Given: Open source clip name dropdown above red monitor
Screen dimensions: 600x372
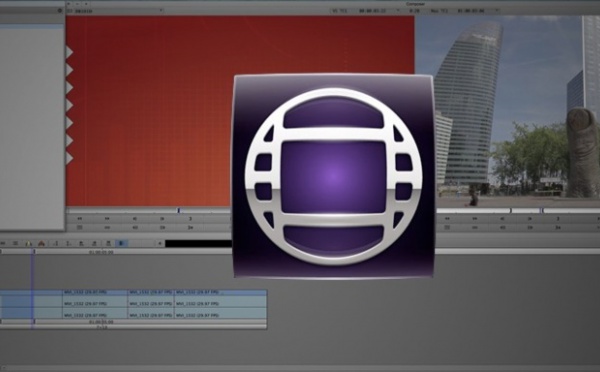Looking at the screenshot, I should point(116,11).
